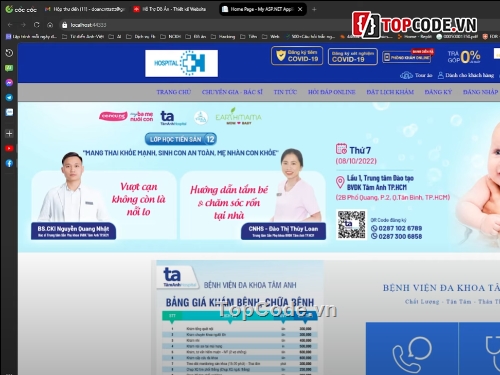Open a new tab with plus button
The image size is (500, 375).
point(314,9)
